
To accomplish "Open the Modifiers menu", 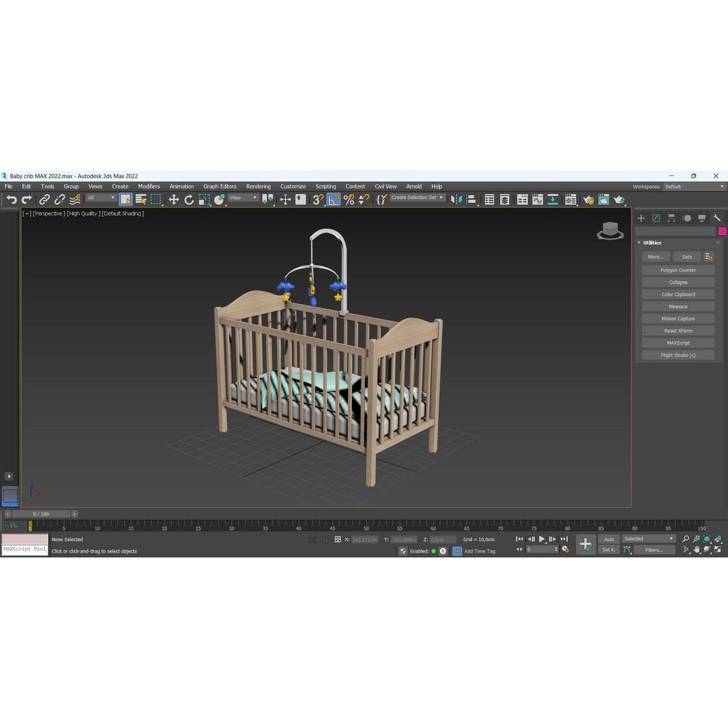I will coord(148,186).
